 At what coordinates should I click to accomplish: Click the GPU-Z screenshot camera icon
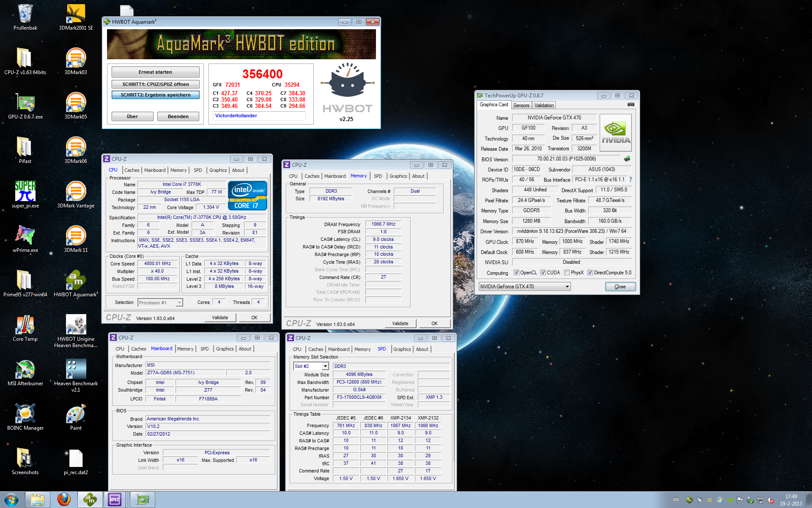(631, 105)
